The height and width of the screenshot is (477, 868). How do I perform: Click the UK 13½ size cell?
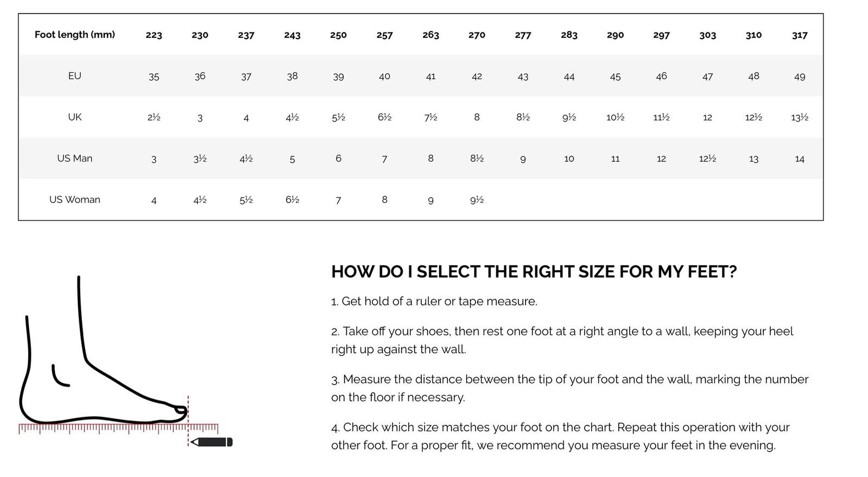pyautogui.click(x=800, y=117)
